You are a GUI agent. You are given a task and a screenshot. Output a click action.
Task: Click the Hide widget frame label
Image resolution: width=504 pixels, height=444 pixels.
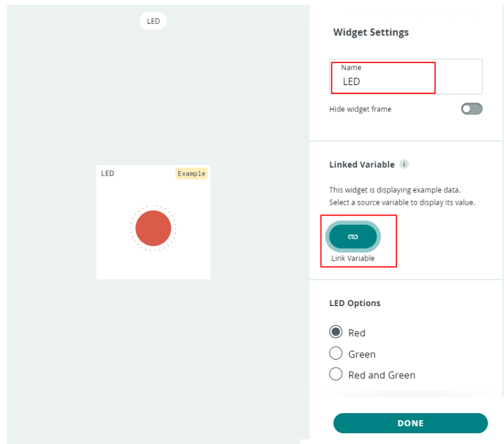pos(360,109)
